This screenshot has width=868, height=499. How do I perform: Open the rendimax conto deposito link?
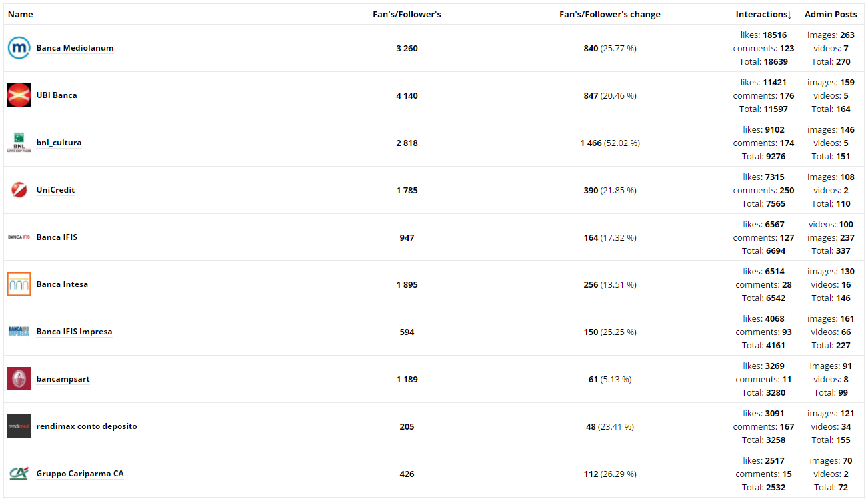tap(87, 426)
